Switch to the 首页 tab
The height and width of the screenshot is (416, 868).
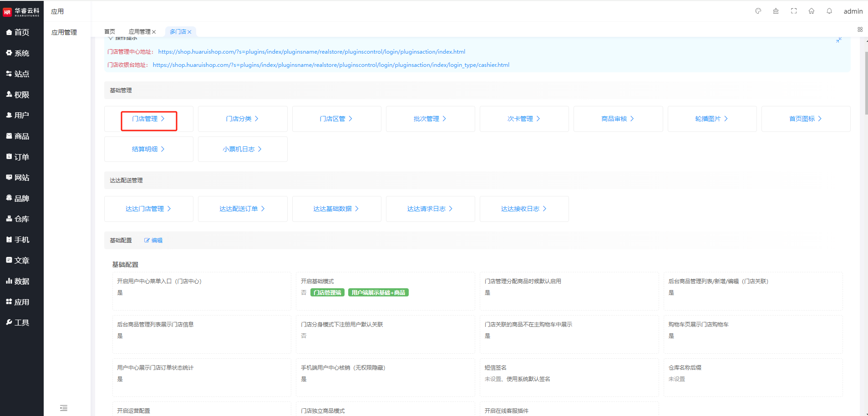[109, 32]
